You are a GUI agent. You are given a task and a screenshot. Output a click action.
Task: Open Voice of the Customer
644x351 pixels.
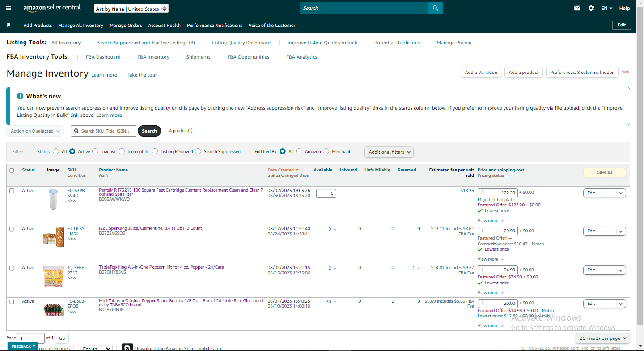coord(272,26)
